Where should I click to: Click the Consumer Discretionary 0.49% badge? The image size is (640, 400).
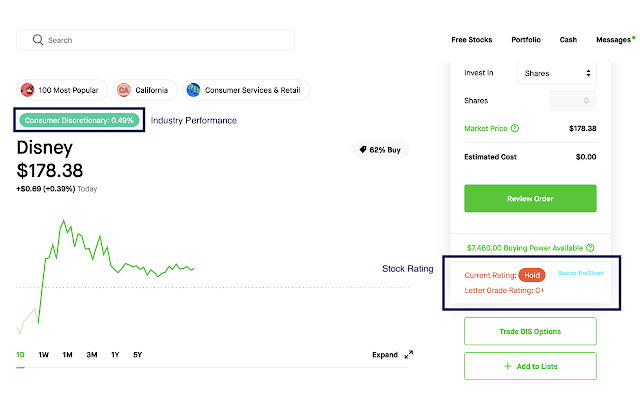click(79, 120)
